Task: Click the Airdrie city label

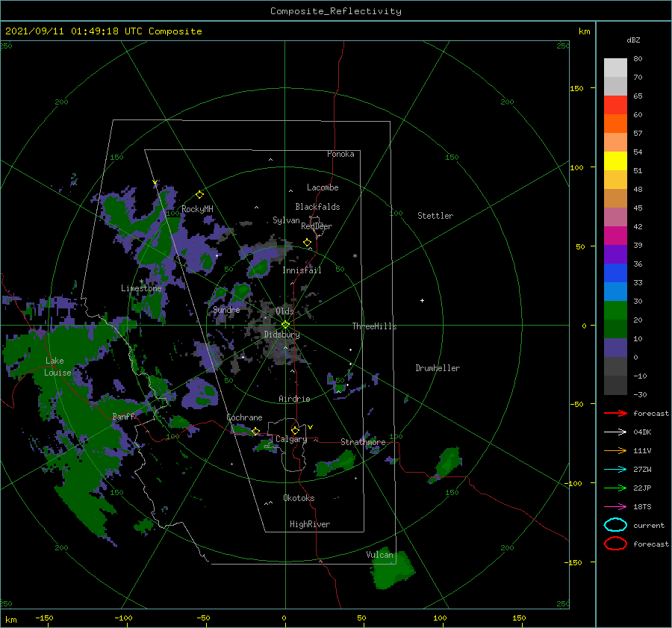Action: point(294,399)
